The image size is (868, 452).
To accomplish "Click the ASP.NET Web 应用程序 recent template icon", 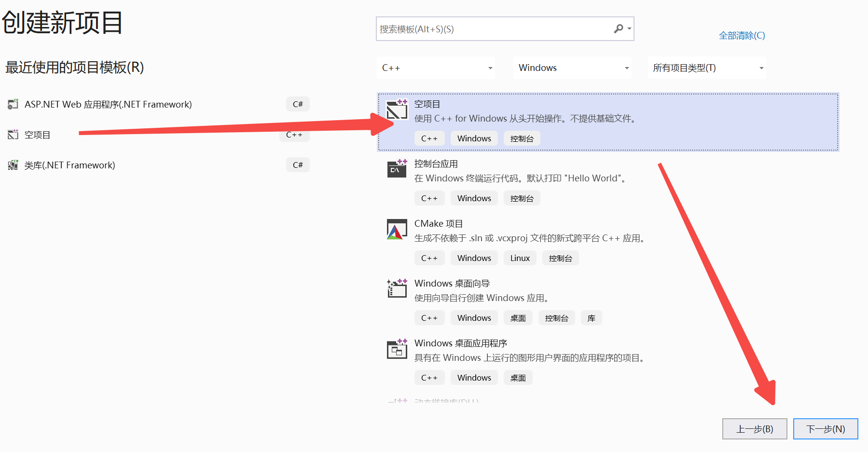I will (13, 104).
